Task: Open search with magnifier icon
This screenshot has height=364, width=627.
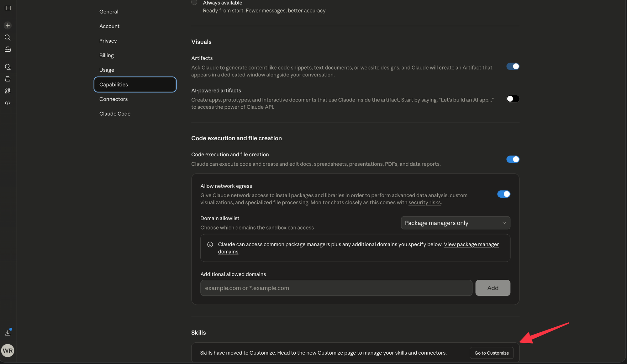Action: point(8,38)
